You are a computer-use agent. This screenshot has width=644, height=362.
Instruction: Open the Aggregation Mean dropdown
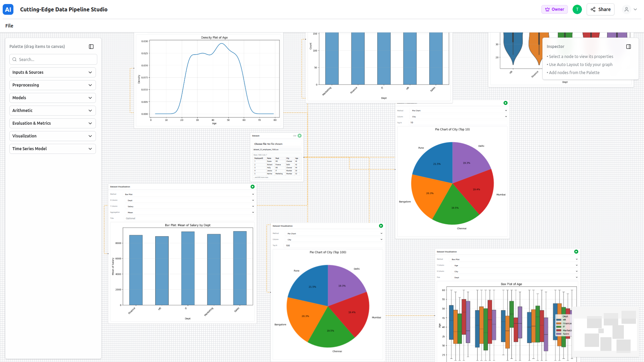pyautogui.click(x=190, y=213)
